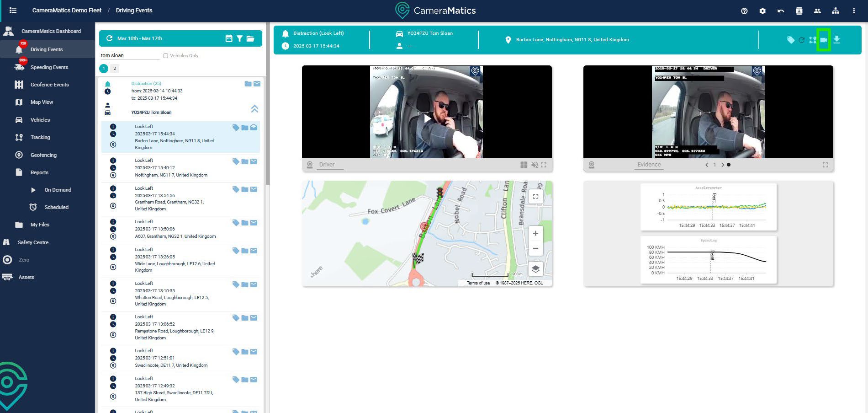Go to Geofence Events in sidebar
The height and width of the screenshot is (413, 868).
pyautogui.click(x=49, y=85)
